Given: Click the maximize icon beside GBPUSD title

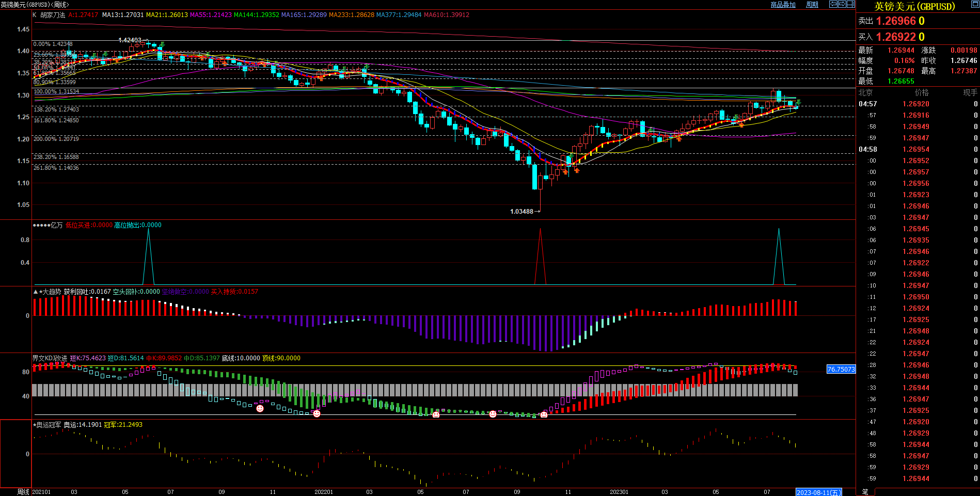Looking at the screenshot, I should coord(974,5).
